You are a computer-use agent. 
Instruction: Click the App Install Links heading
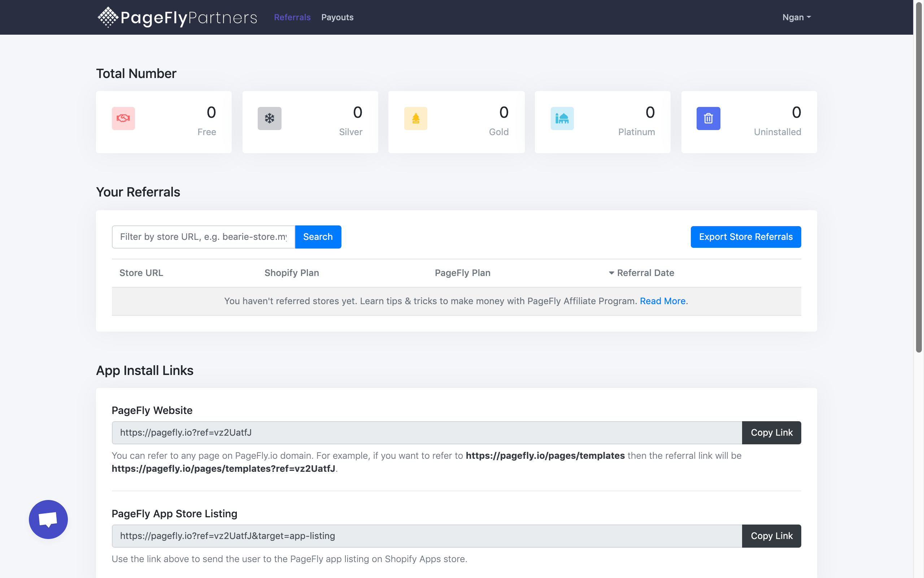tap(145, 370)
